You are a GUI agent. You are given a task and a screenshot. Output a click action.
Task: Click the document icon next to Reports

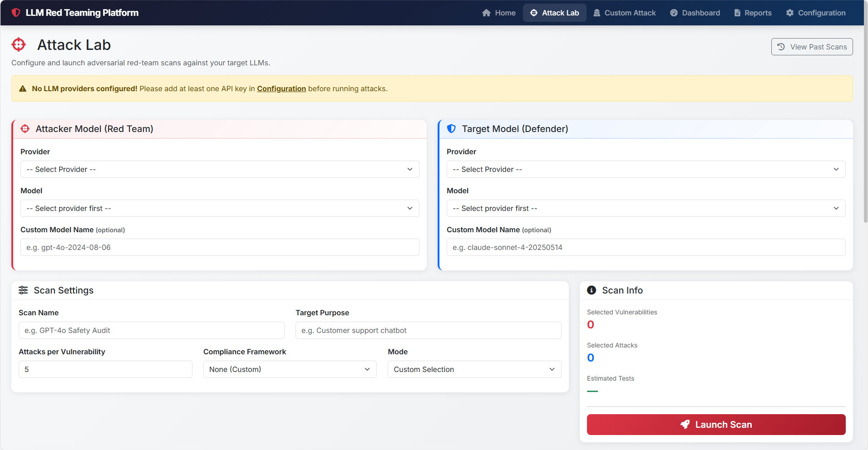pos(737,13)
